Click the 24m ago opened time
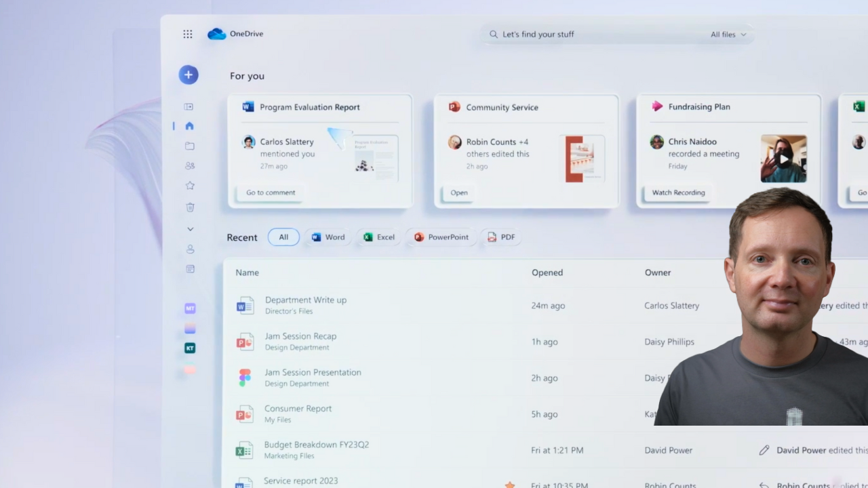This screenshot has width=868, height=488. coord(548,306)
